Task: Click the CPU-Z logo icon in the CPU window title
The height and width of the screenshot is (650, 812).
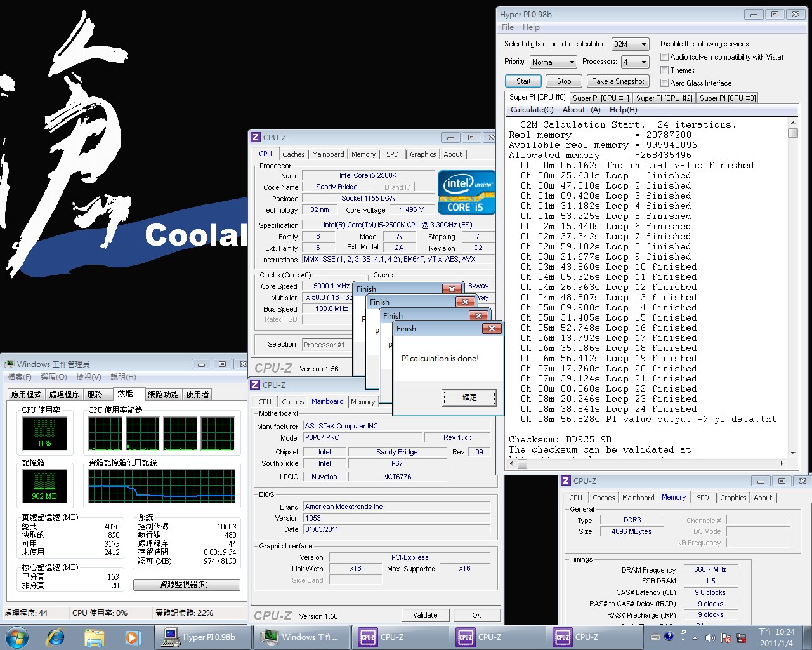Action: pyautogui.click(x=256, y=137)
